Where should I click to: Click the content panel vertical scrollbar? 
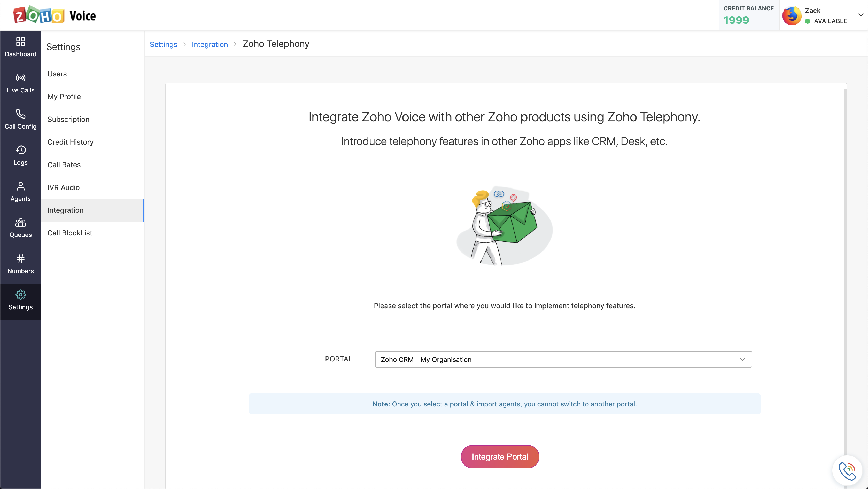845,270
